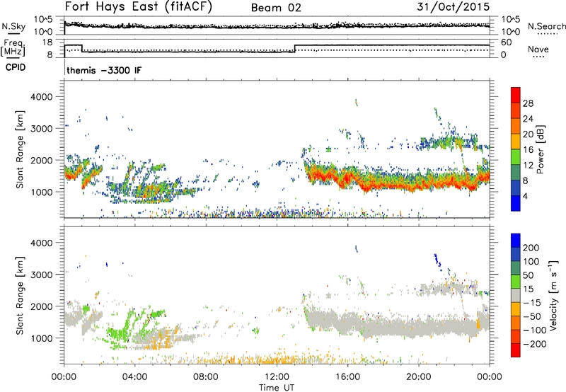Click the left '10^5' noise axis label

(x=43, y=20)
